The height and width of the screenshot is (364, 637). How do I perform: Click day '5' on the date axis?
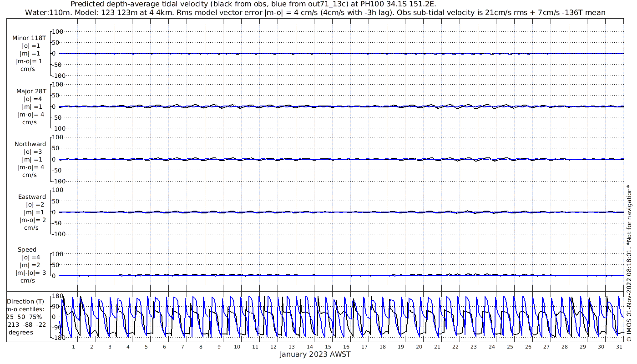pos(146,347)
